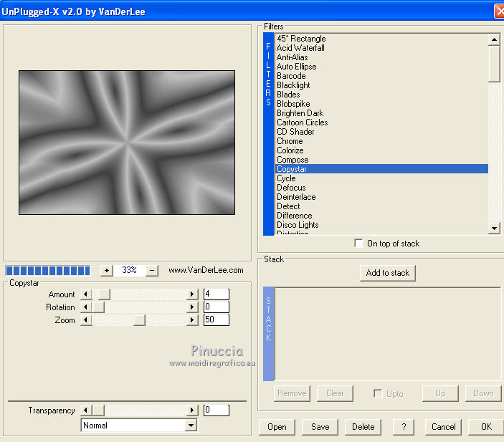The width and height of the screenshot is (504, 442).
Task: Click the OK button
Action: (485, 427)
